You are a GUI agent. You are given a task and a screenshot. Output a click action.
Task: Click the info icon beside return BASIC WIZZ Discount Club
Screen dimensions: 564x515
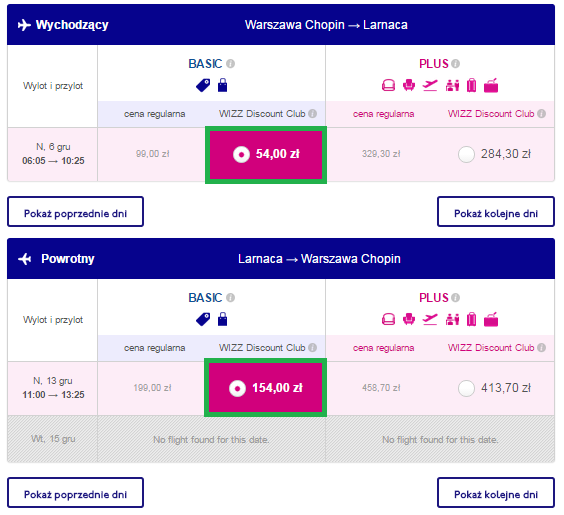[313, 348]
